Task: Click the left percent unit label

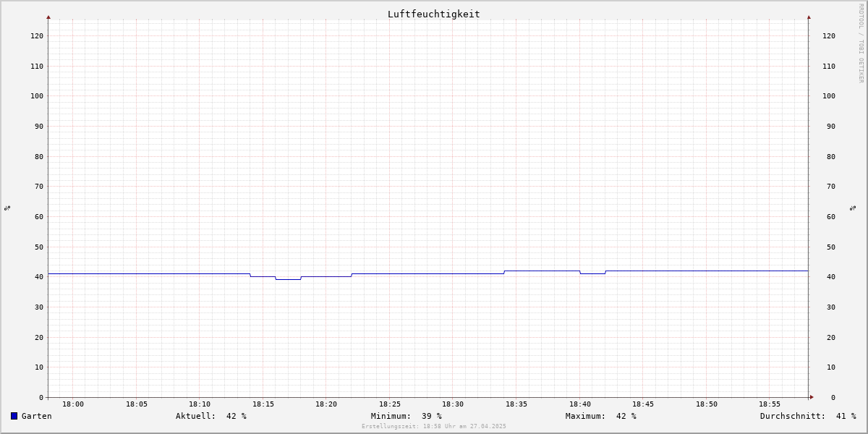Action: coord(7,208)
